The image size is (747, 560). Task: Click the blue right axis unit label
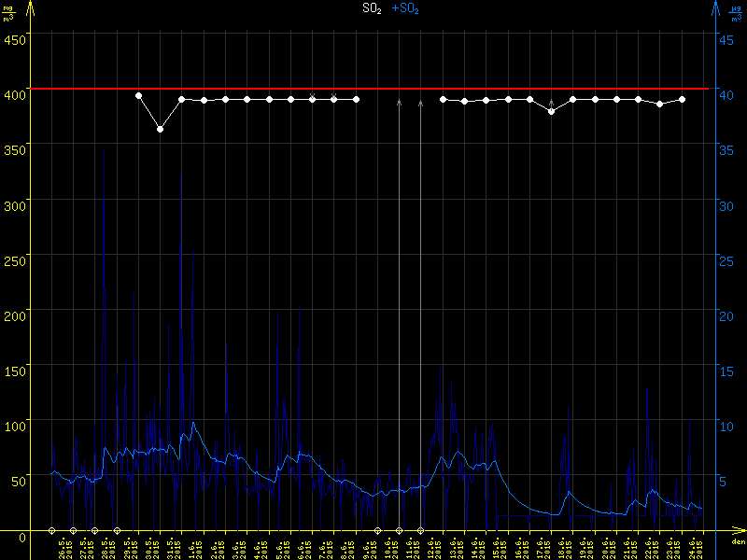[736, 12]
